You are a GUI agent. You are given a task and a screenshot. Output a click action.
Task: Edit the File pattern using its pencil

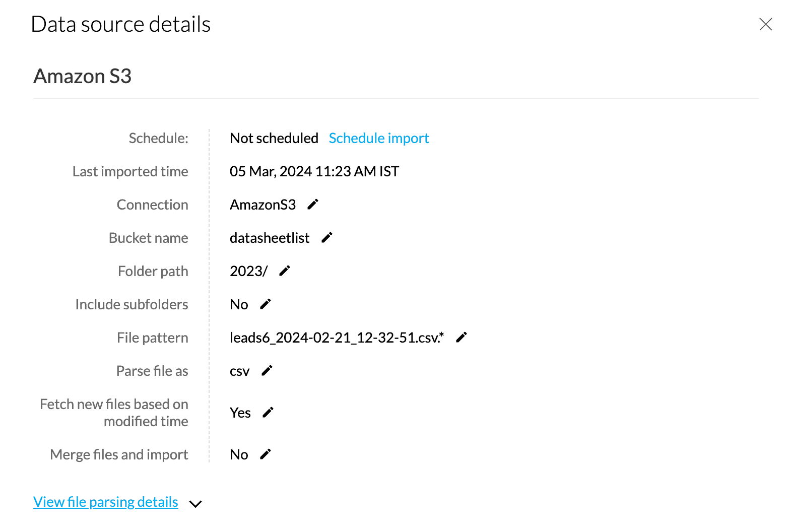point(462,338)
